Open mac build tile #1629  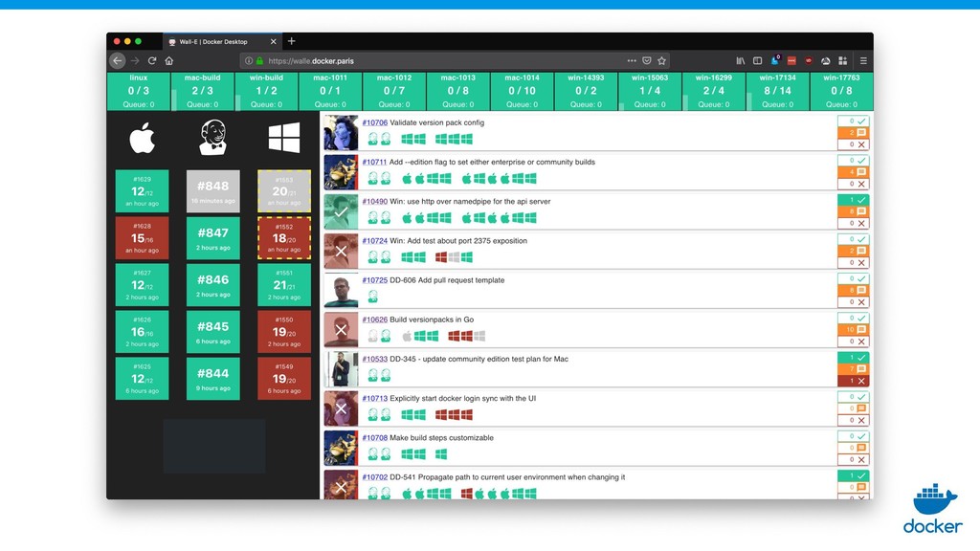(x=142, y=191)
